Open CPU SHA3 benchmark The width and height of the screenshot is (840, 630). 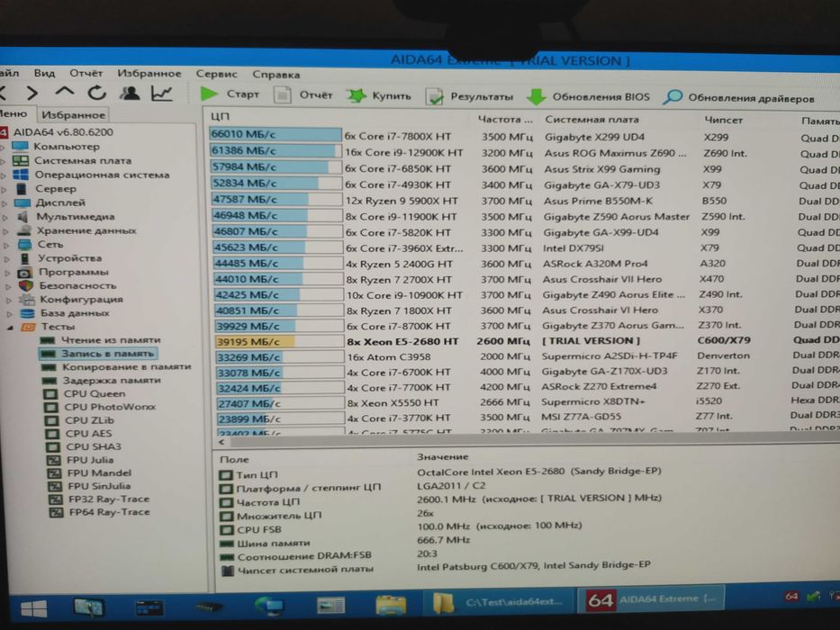94,446
